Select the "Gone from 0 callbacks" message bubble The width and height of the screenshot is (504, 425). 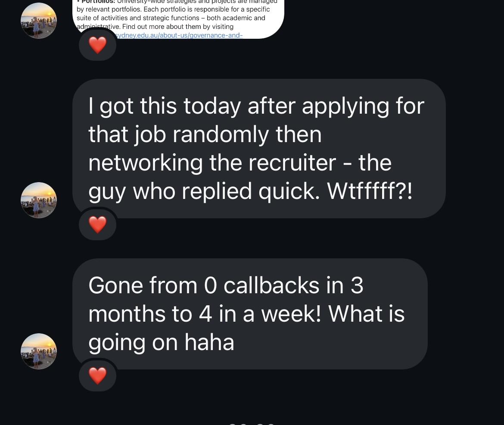click(x=250, y=314)
